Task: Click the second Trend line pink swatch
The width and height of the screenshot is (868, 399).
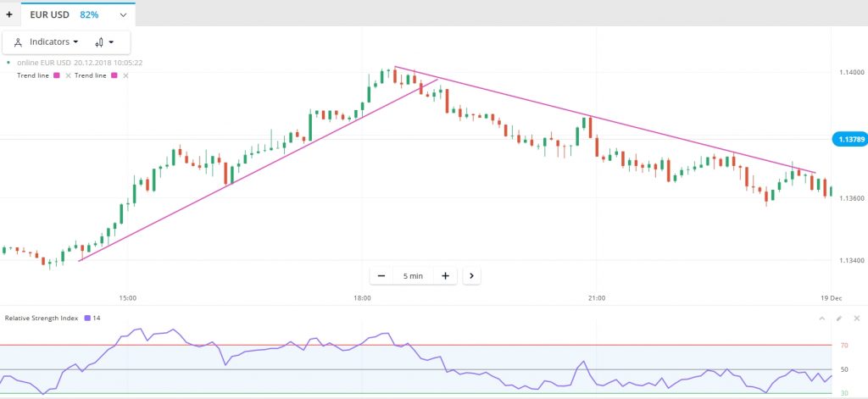Action: coord(114,76)
